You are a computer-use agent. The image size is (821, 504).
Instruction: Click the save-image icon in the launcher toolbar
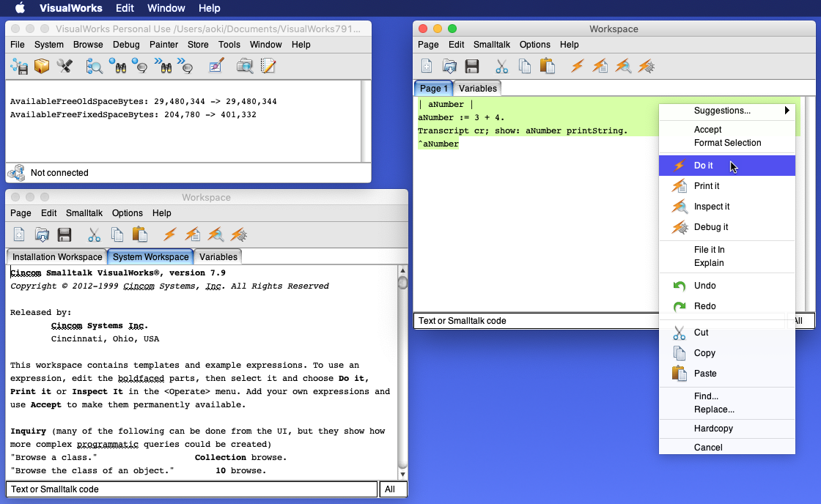19,67
